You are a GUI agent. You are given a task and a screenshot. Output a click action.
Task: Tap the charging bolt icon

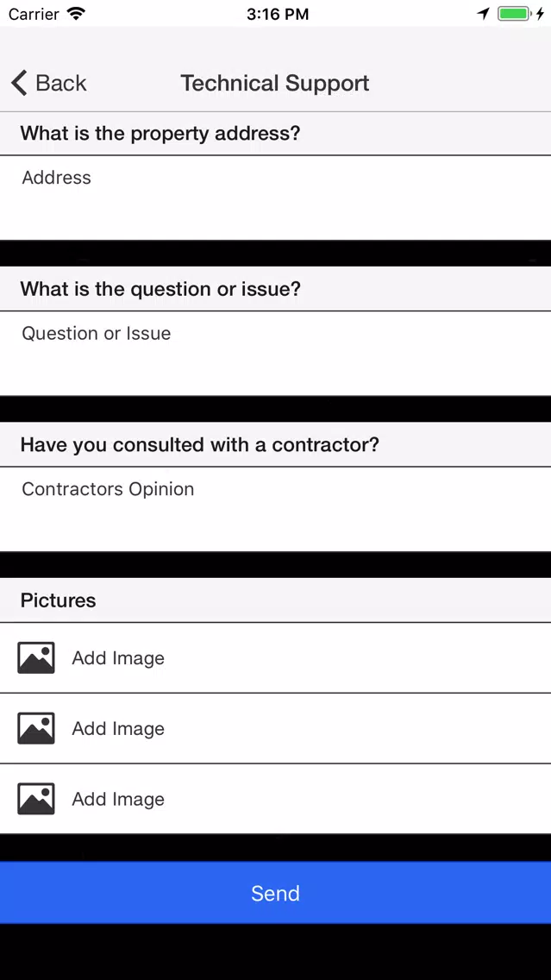tap(540, 14)
